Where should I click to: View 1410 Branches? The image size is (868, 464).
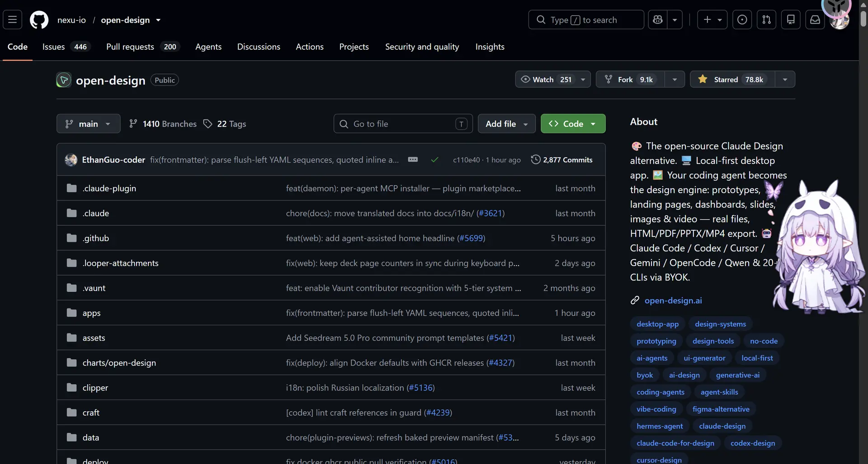pos(163,123)
